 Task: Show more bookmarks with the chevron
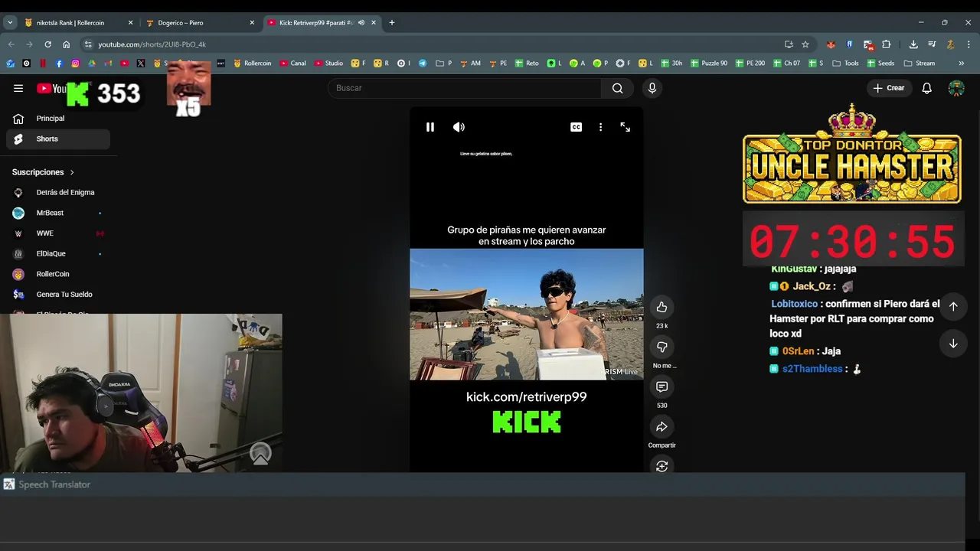pyautogui.click(x=961, y=64)
